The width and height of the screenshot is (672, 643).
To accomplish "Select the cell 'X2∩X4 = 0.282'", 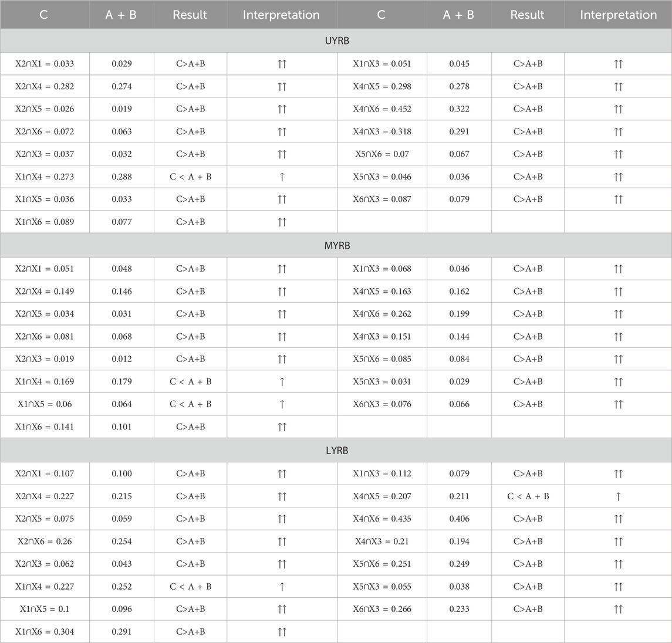I will click(45, 86).
